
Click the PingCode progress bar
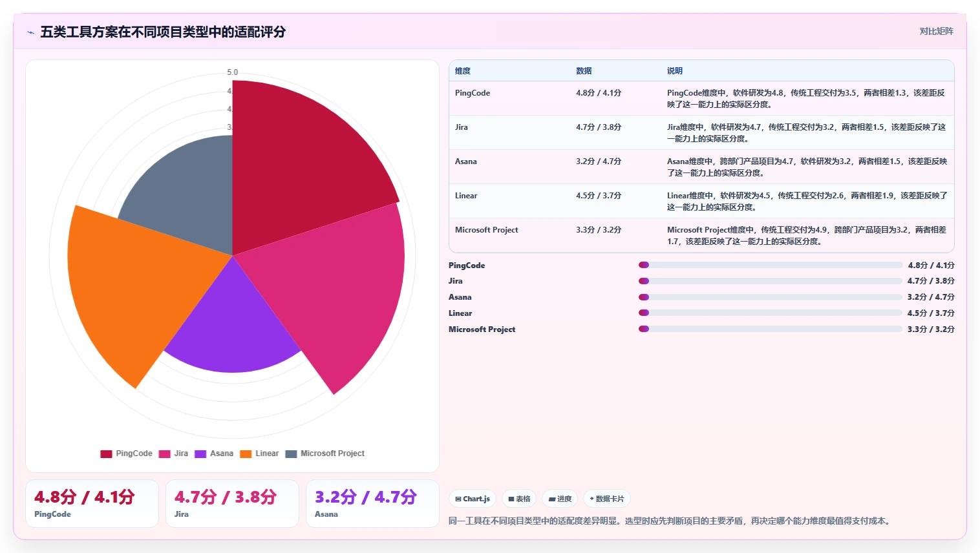click(771, 265)
